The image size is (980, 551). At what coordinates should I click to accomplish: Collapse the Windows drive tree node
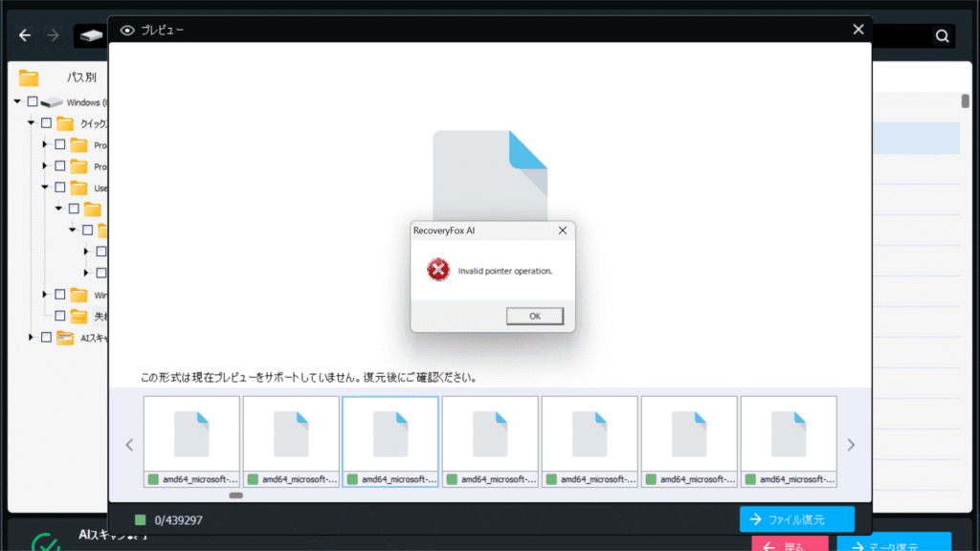tap(17, 101)
